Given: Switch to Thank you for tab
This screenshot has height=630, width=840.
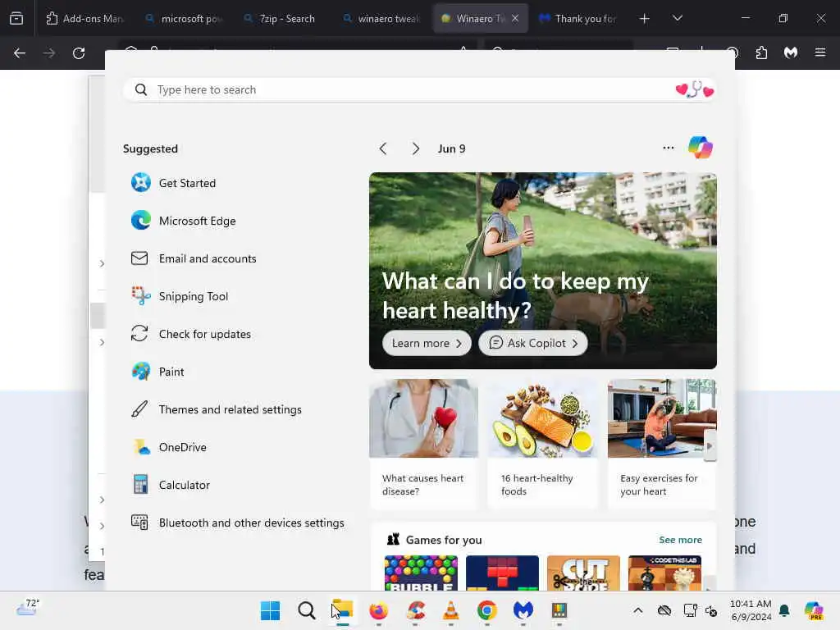Looking at the screenshot, I should 578,18.
